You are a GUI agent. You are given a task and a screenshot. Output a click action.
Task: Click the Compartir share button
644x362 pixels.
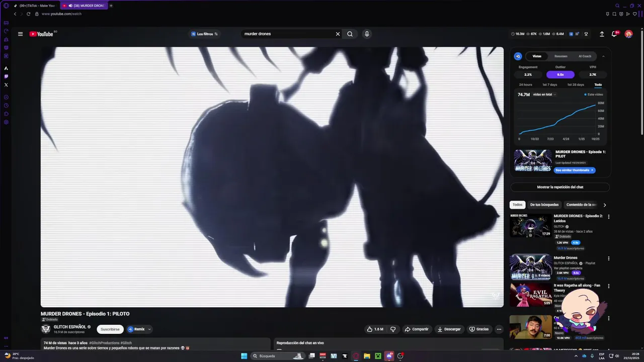[x=417, y=329]
